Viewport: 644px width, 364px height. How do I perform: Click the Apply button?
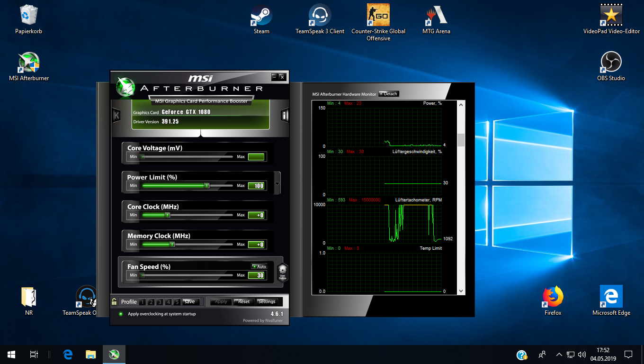click(221, 301)
